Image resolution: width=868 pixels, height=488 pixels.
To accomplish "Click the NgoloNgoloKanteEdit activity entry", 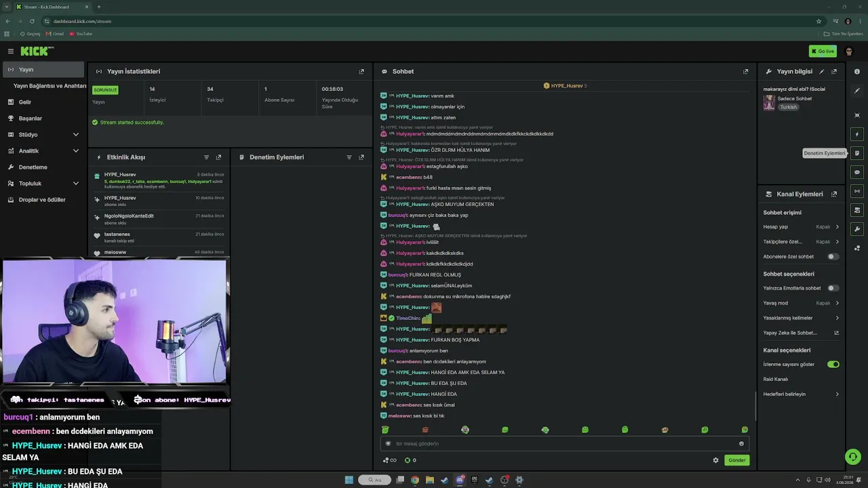I will (159, 219).
